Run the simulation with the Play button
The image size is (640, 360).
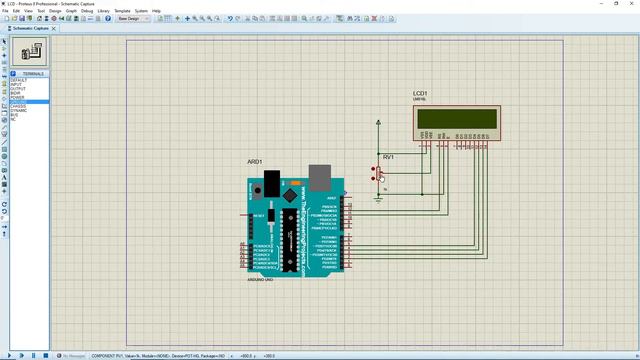point(9,356)
